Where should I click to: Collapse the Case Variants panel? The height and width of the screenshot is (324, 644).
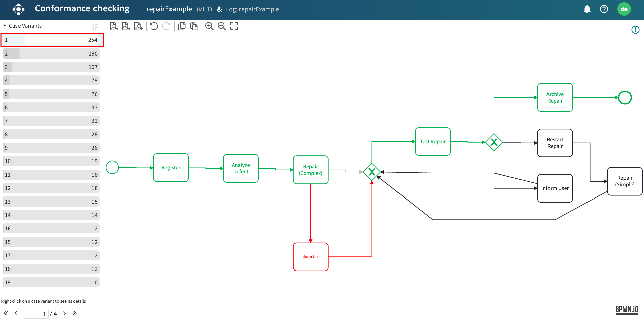5,26
